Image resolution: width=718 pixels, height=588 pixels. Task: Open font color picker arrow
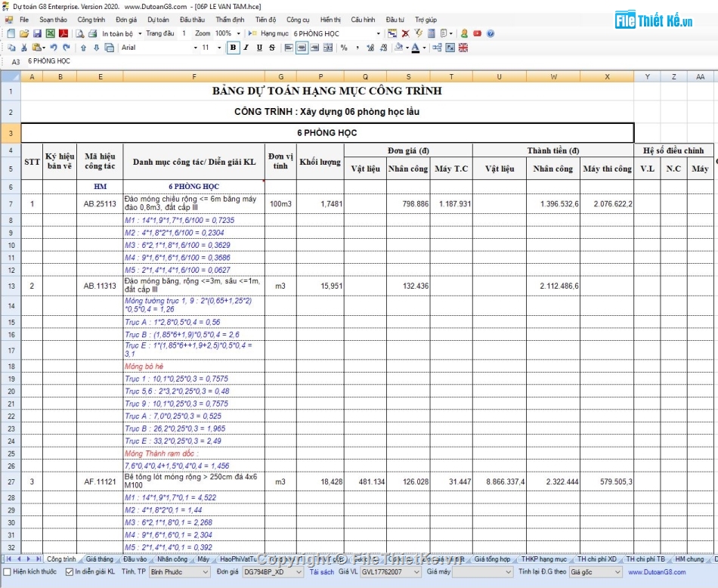(x=424, y=48)
